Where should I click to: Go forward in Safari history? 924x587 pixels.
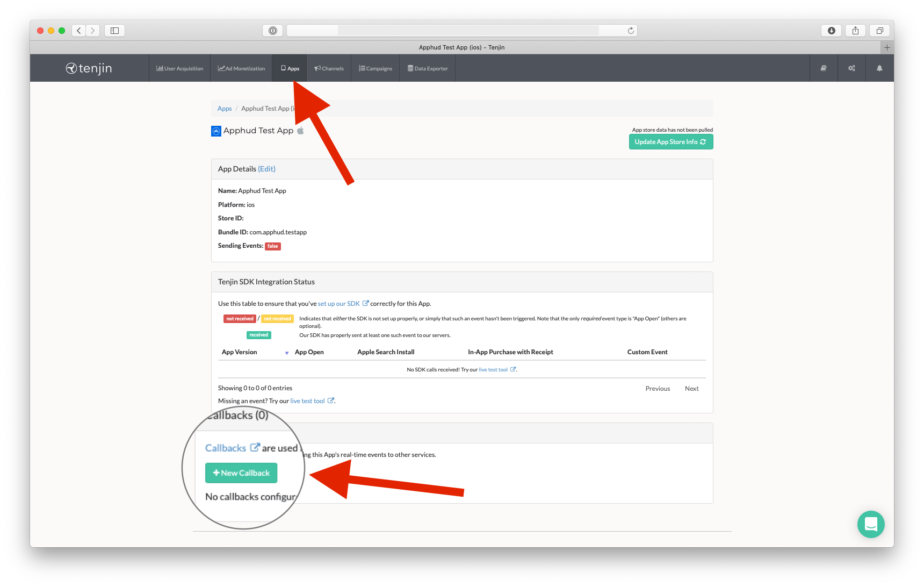[x=93, y=31]
